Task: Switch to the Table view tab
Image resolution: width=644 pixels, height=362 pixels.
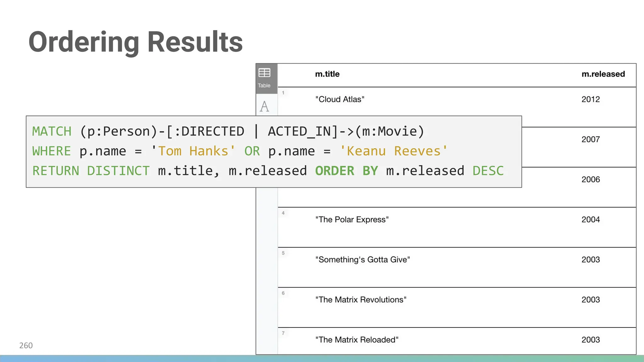Action: click(266, 79)
